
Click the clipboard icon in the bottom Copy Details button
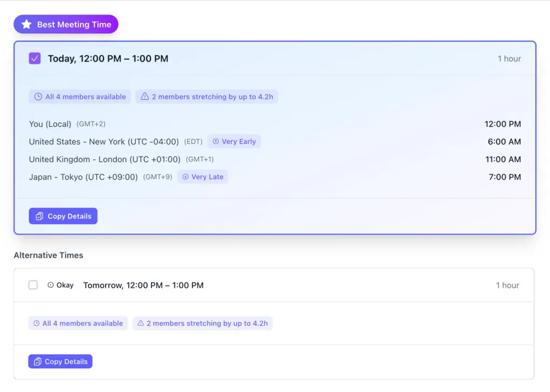pos(38,362)
